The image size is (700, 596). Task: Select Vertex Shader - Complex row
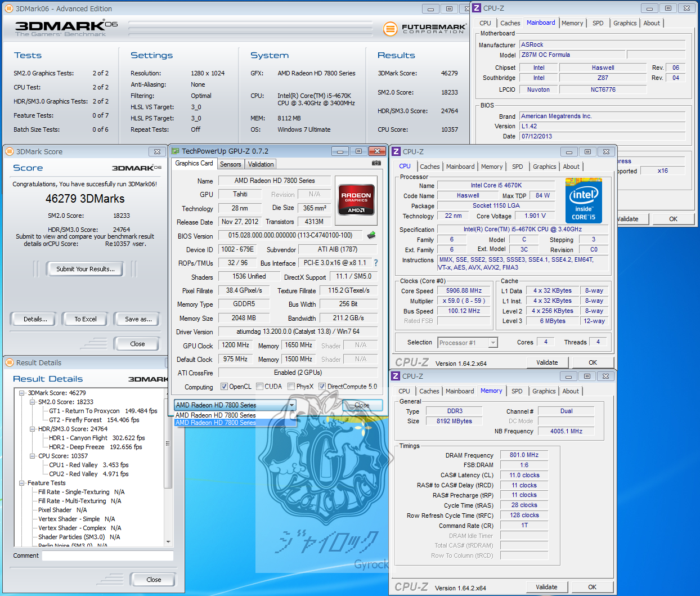(x=79, y=528)
